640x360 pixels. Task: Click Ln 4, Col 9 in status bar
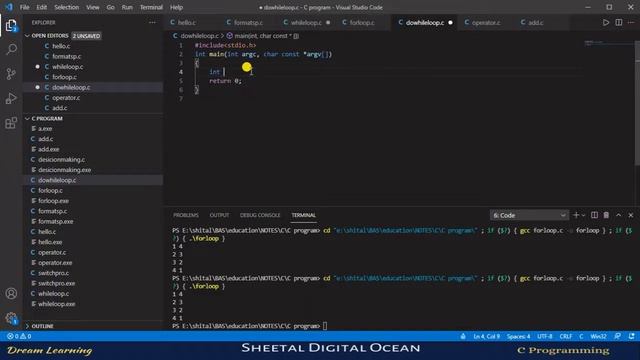(486, 336)
